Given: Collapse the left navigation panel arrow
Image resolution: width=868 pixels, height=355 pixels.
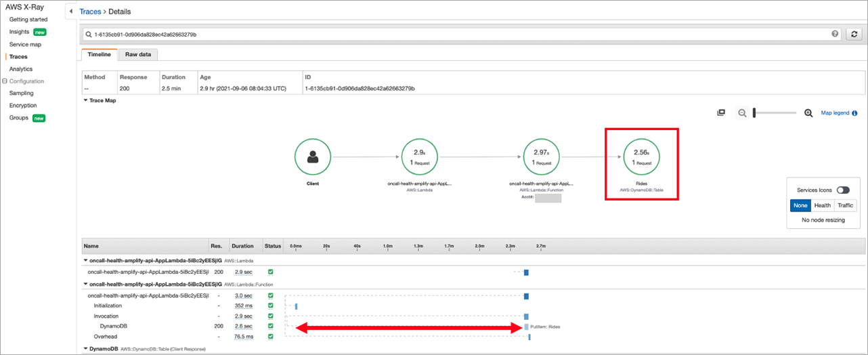Looking at the screenshot, I should 71,11.
